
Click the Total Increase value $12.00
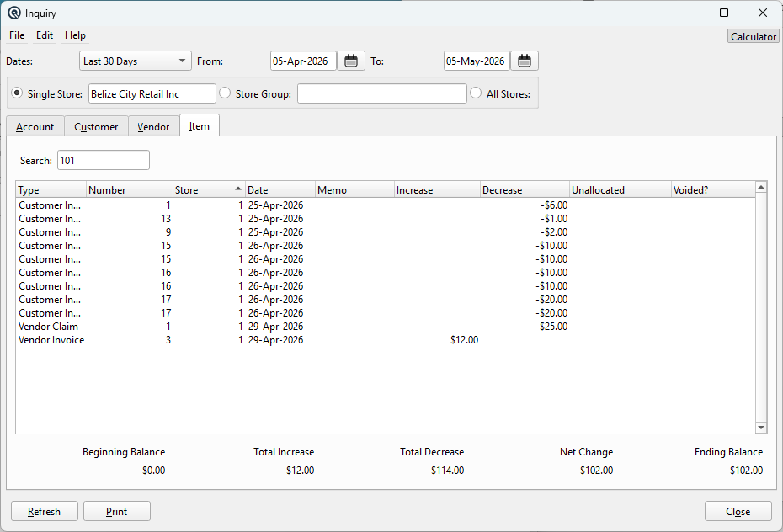(x=300, y=470)
